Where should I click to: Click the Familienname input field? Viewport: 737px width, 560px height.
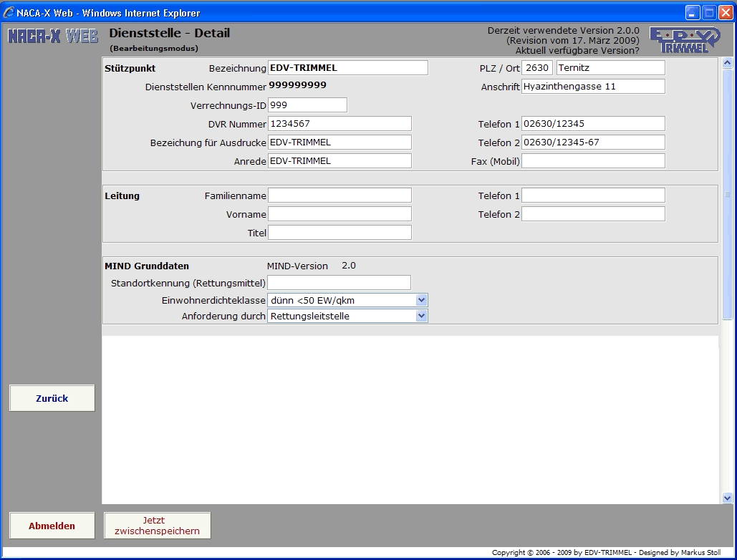[339, 195]
